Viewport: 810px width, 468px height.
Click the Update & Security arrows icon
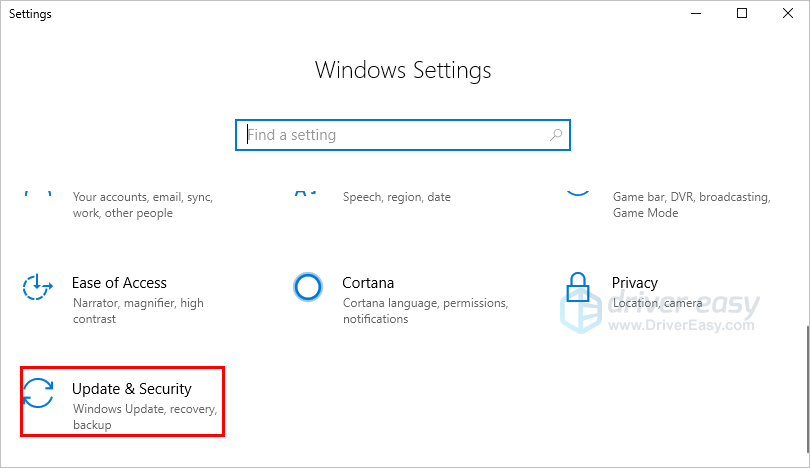[x=38, y=393]
